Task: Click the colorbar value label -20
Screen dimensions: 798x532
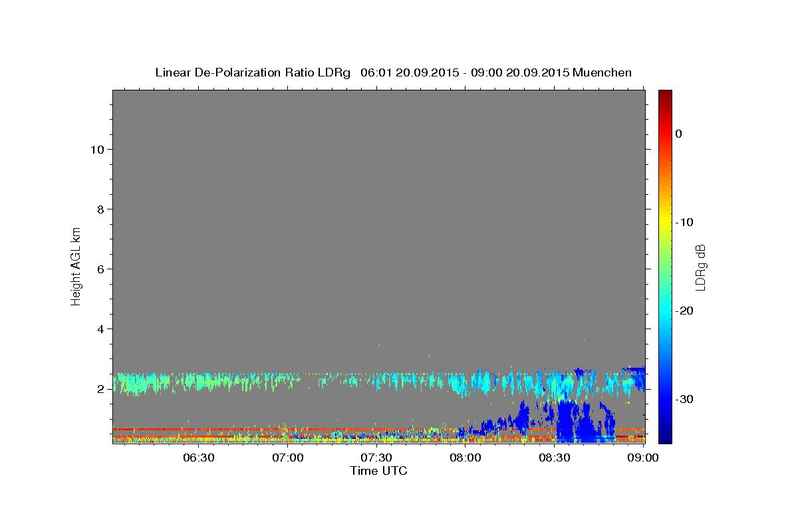Action: point(683,311)
